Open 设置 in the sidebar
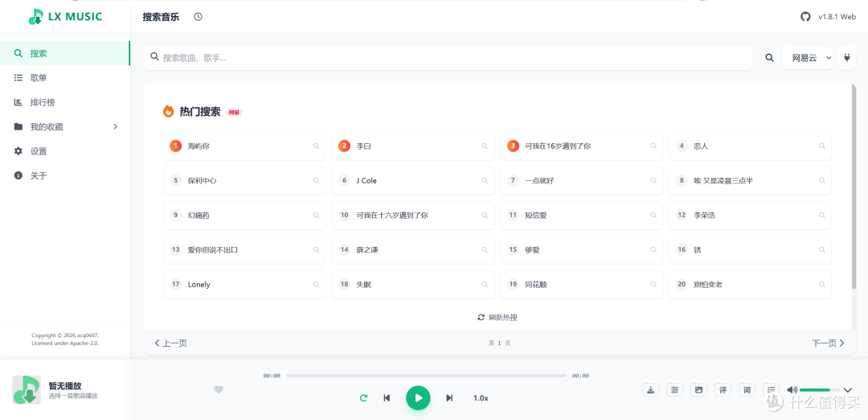The height and width of the screenshot is (420, 868). click(x=65, y=151)
